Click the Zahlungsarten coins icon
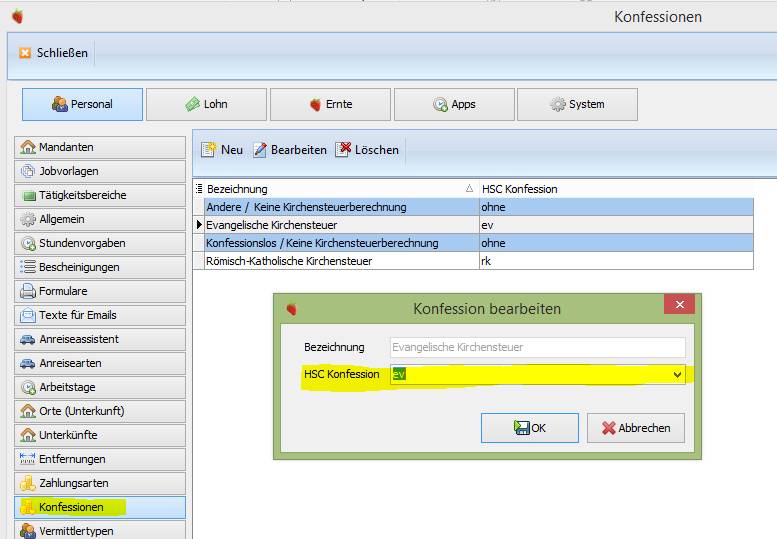 (x=28, y=484)
